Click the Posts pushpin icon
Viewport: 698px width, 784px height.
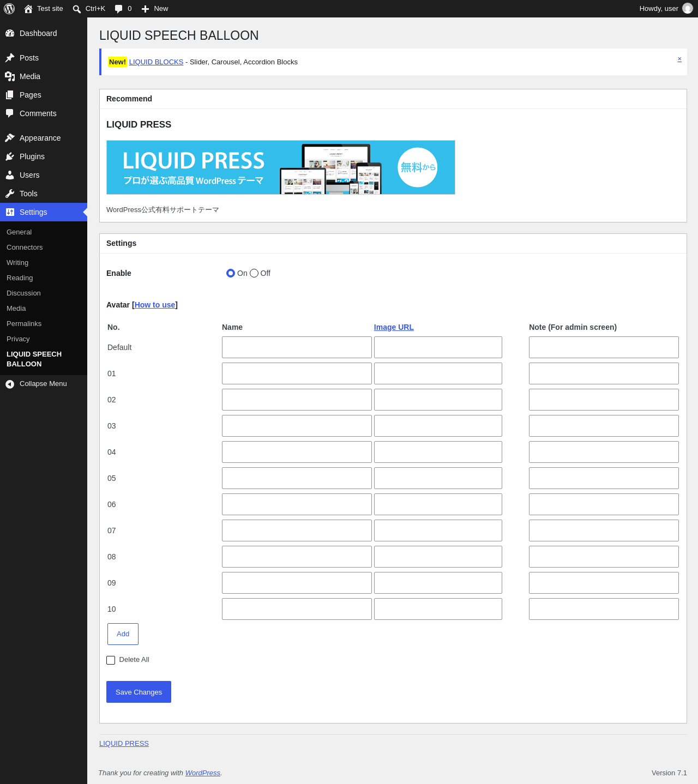pyautogui.click(x=10, y=58)
